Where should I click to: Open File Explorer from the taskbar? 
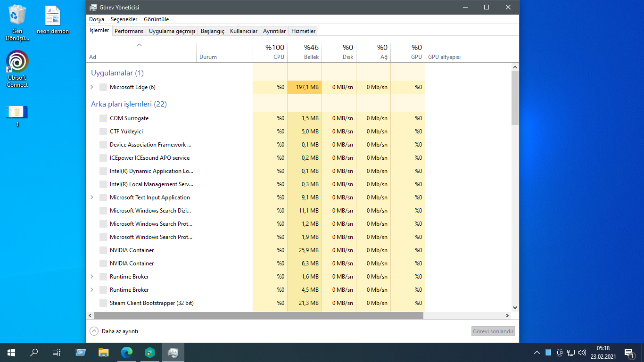104,352
